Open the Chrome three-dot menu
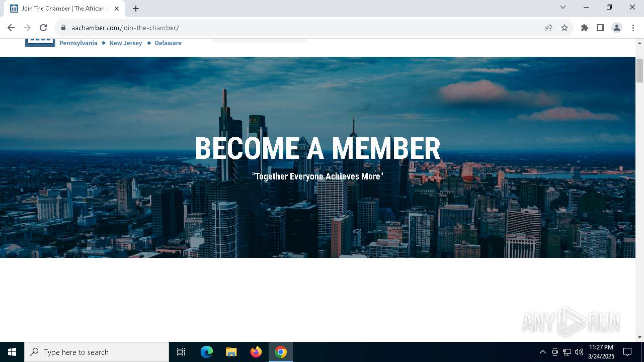Viewport: 644px width, 362px height. click(x=633, y=28)
